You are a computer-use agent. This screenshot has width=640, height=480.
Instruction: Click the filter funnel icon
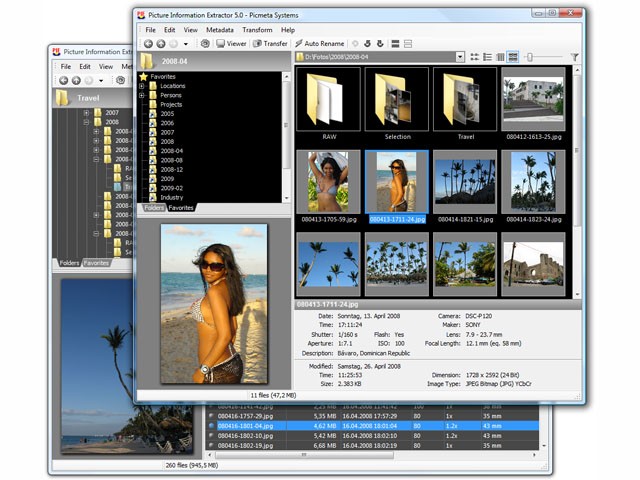tap(575, 57)
